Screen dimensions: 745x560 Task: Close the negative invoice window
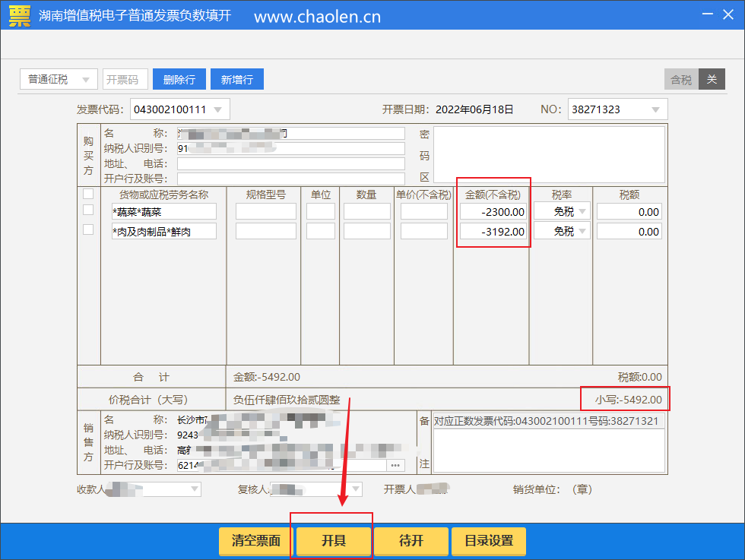728,14
